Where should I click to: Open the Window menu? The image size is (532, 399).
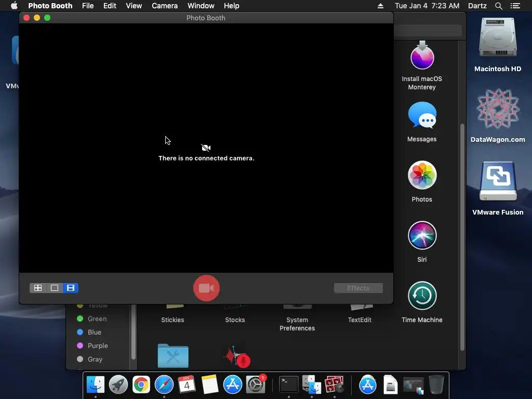coord(201,6)
